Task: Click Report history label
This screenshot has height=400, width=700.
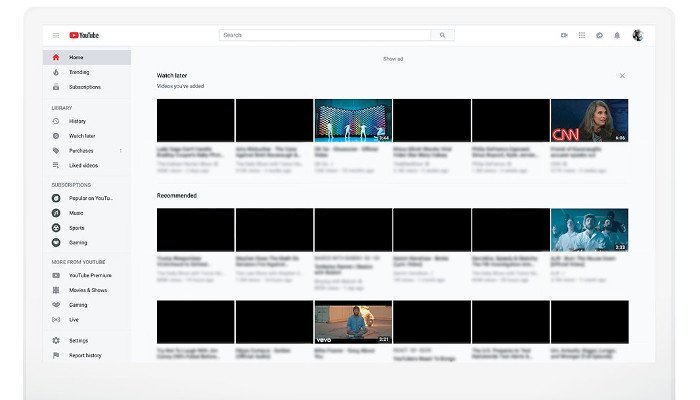Action: coord(85,355)
